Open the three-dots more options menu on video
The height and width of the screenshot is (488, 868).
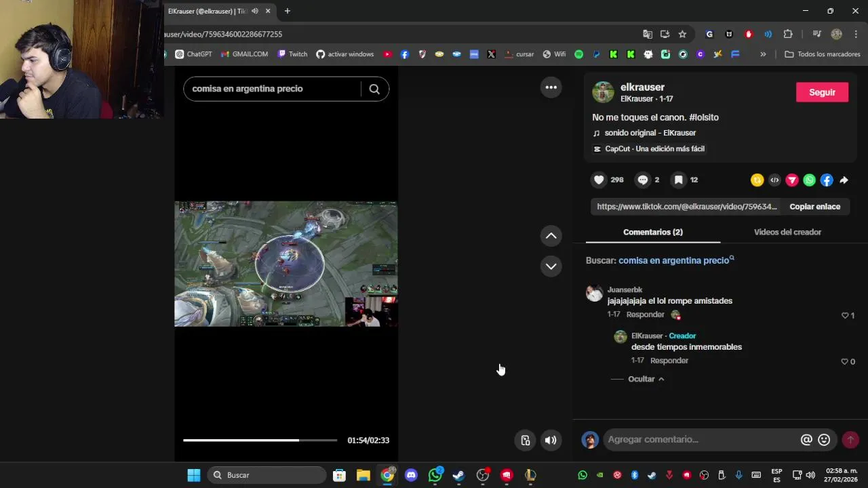click(551, 87)
